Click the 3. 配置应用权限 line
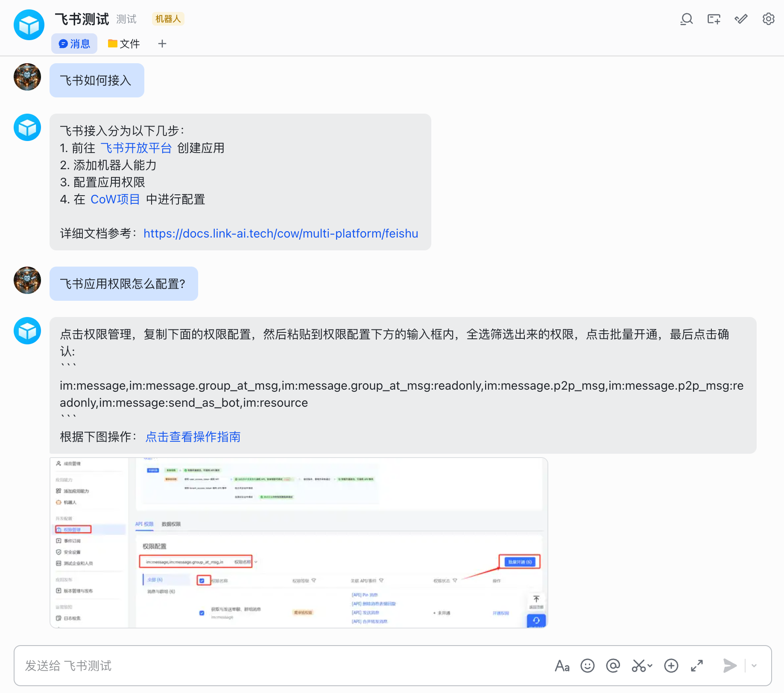 [x=102, y=182]
